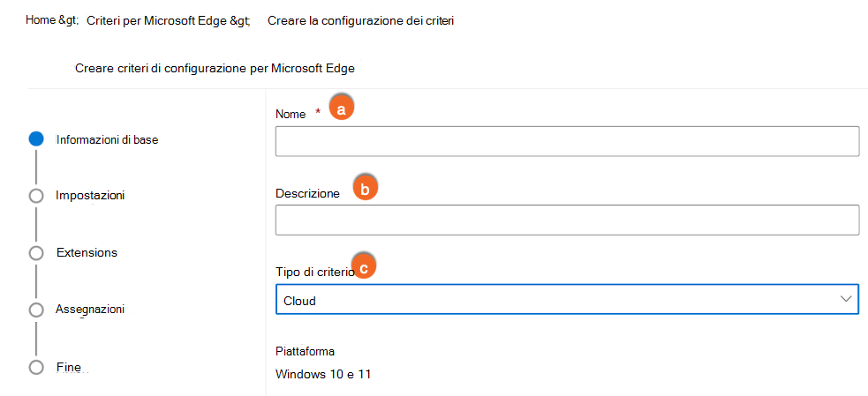
Task: Switch to the Extensions step label
Action: click(x=87, y=252)
